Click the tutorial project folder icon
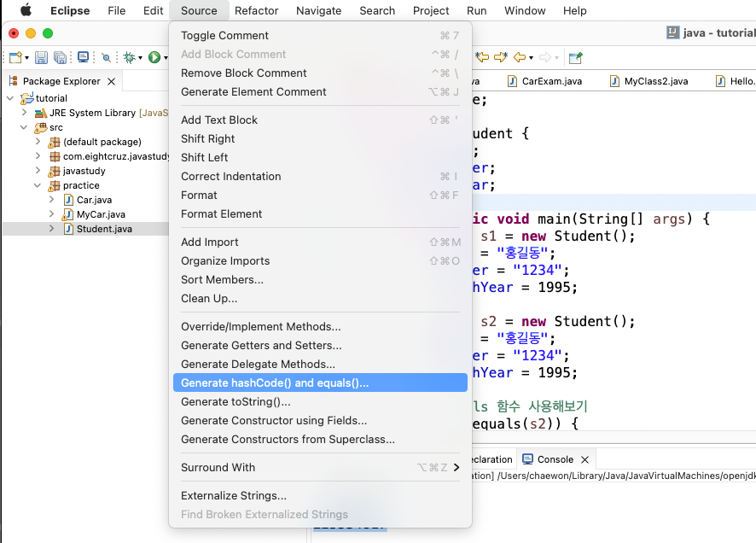 [x=26, y=98]
